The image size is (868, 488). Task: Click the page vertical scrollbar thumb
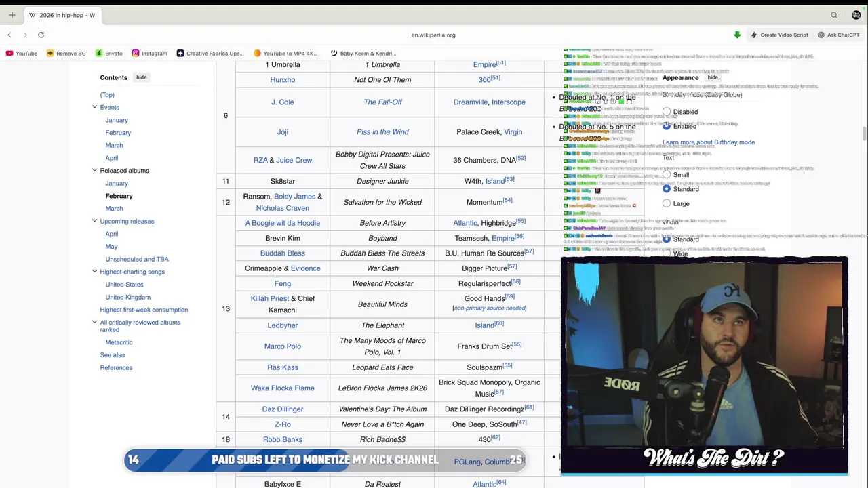point(864,134)
